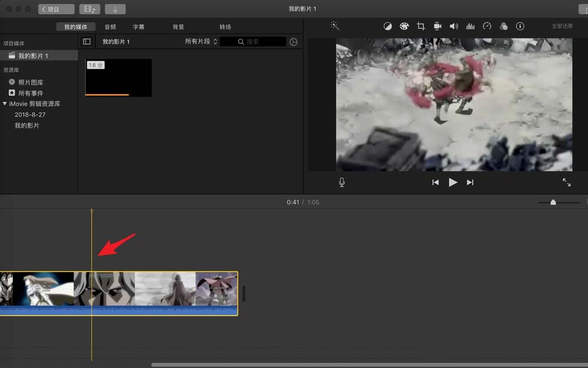Collapse the iMovie 剪辑资源库 tree
This screenshot has height=368, width=588.
[5, 104]
